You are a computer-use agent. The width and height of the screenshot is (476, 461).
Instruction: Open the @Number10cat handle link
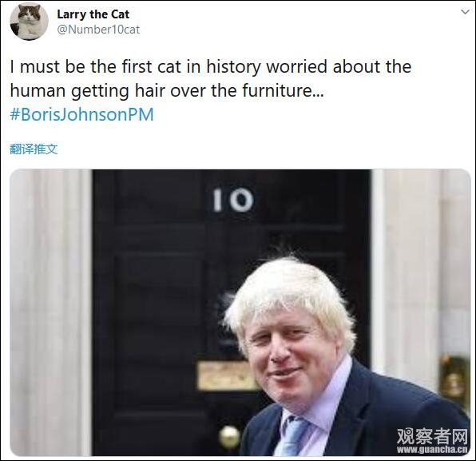click(x=98, y=30)
